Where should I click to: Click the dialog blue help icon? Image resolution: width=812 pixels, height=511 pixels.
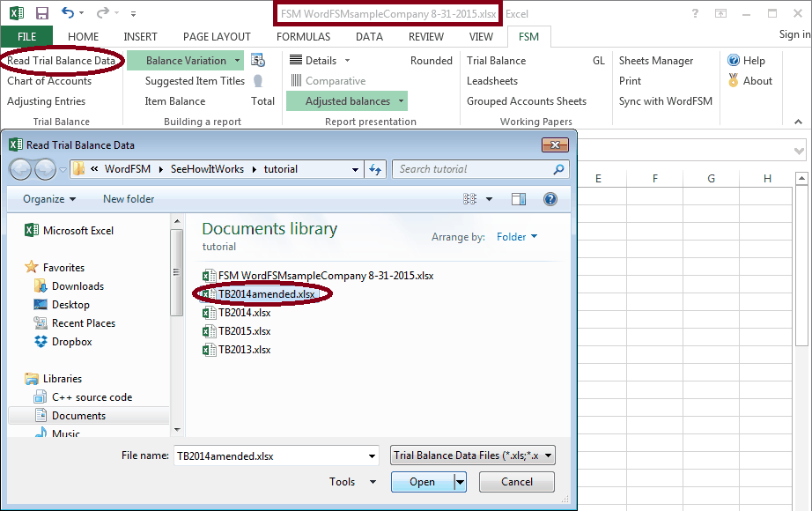click(x=550, y=199)
